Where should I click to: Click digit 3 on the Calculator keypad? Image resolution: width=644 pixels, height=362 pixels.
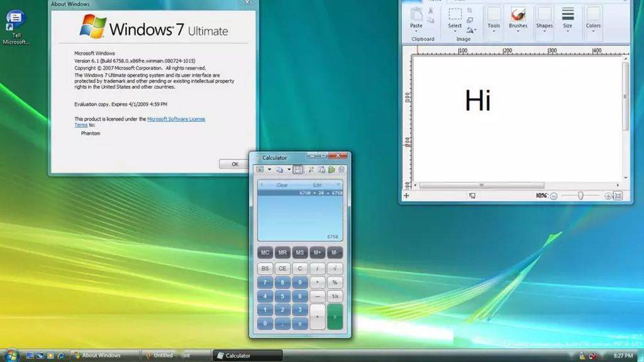click(300, 309)
